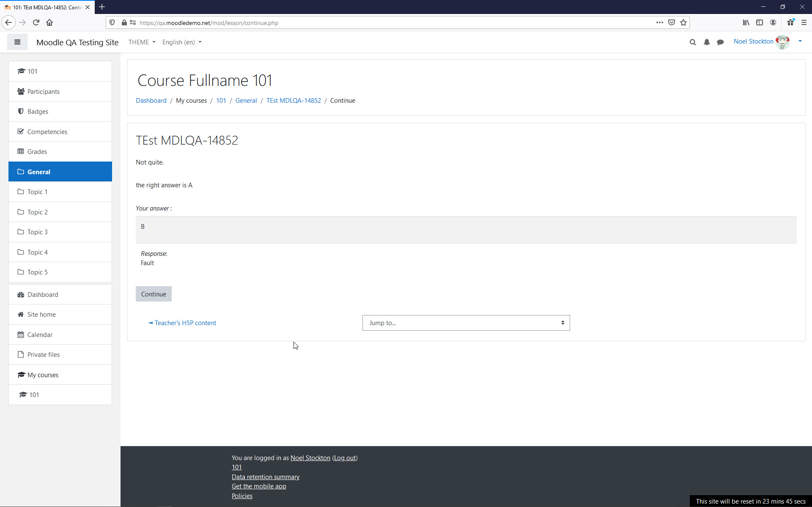Open the site search magnifier icon

692,42
